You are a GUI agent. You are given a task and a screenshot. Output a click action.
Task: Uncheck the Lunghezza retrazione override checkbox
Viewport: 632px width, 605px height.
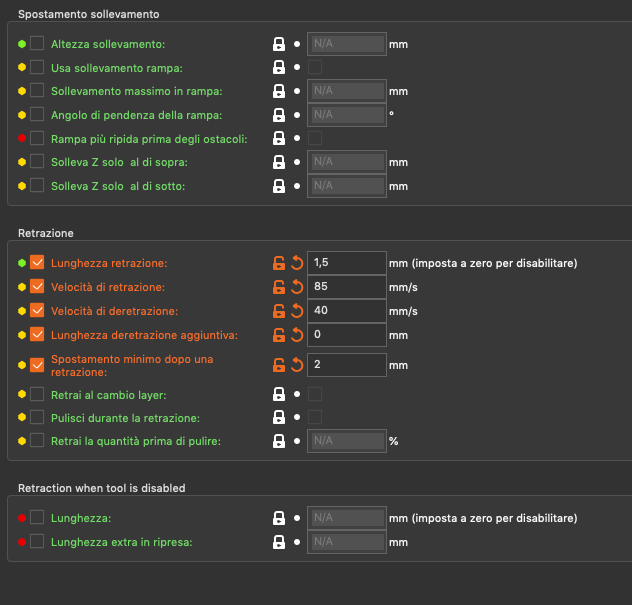pos(37,263)
